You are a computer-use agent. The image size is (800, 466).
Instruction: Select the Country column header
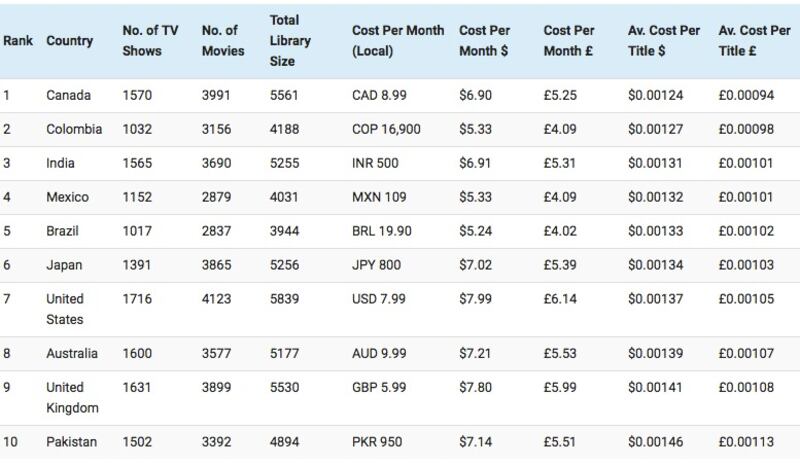point(69,41)
